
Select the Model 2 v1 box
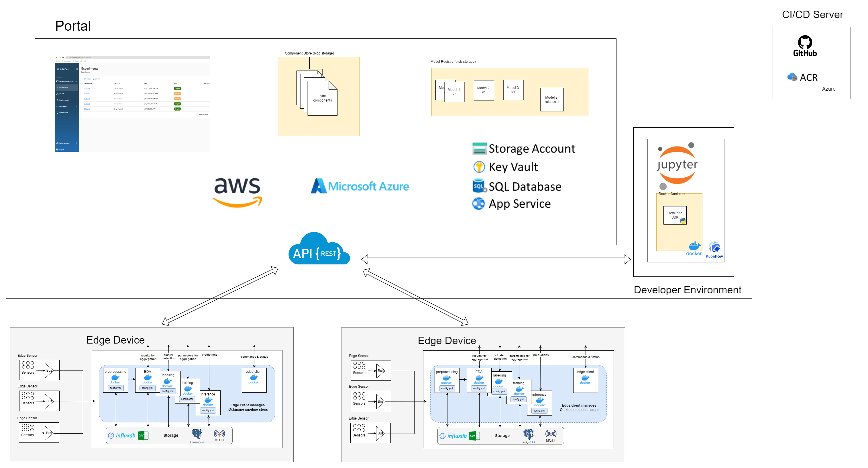(484, 90)
